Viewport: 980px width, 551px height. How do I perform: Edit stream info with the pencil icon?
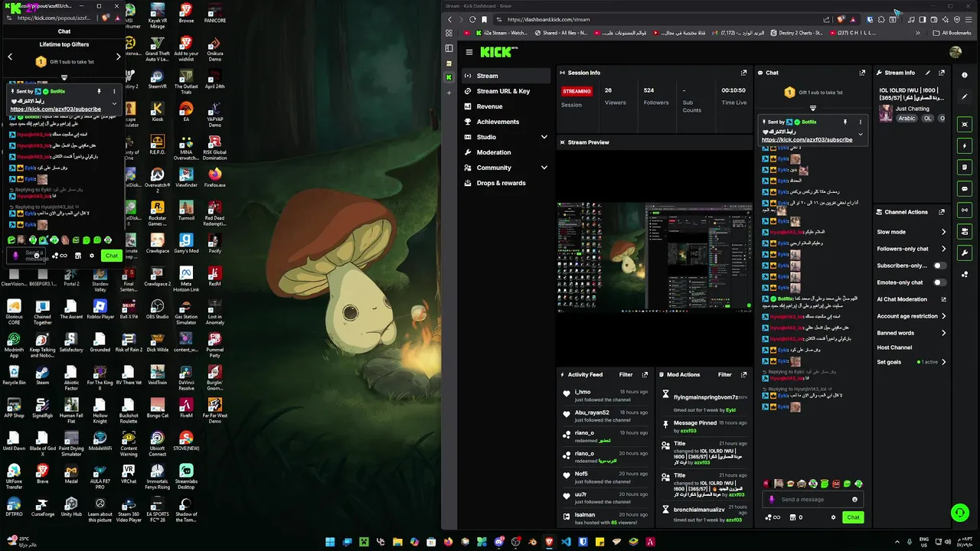[x=928, y=73]
